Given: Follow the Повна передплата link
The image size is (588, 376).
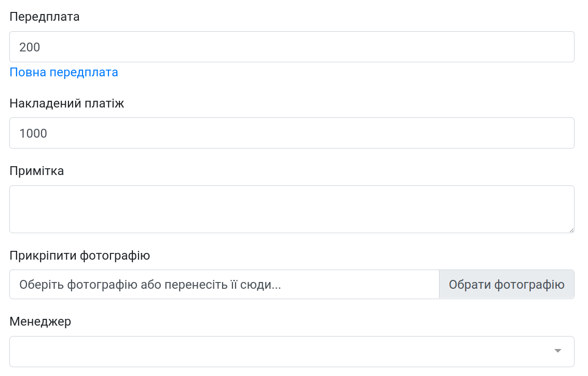Looking at the screenshot, I should tap(64, 72).
